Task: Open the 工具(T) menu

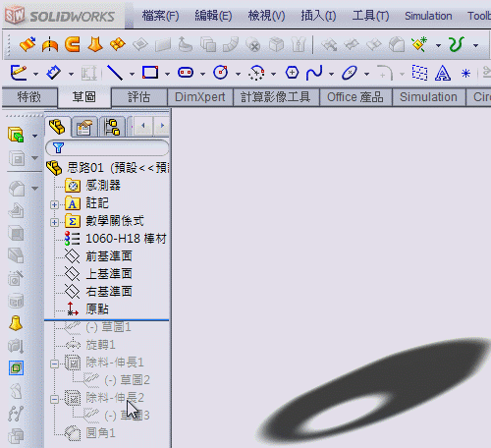Action: [370, 16]
